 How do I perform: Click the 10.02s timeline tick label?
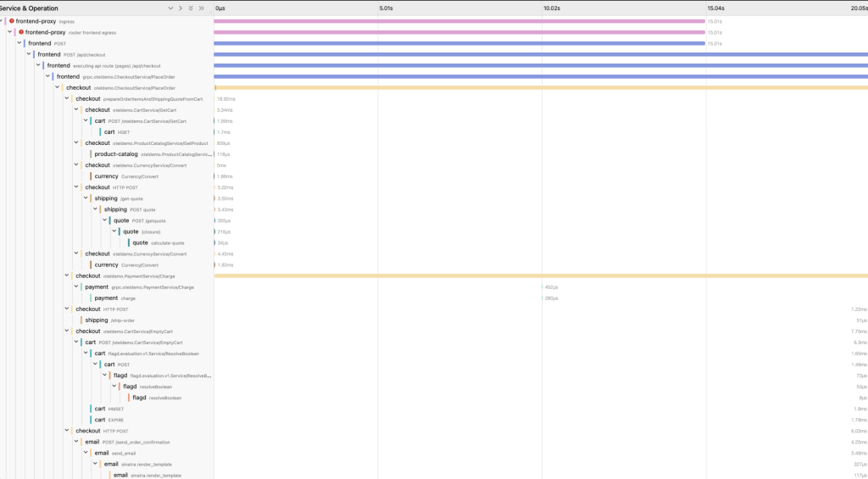coord(551,8)
